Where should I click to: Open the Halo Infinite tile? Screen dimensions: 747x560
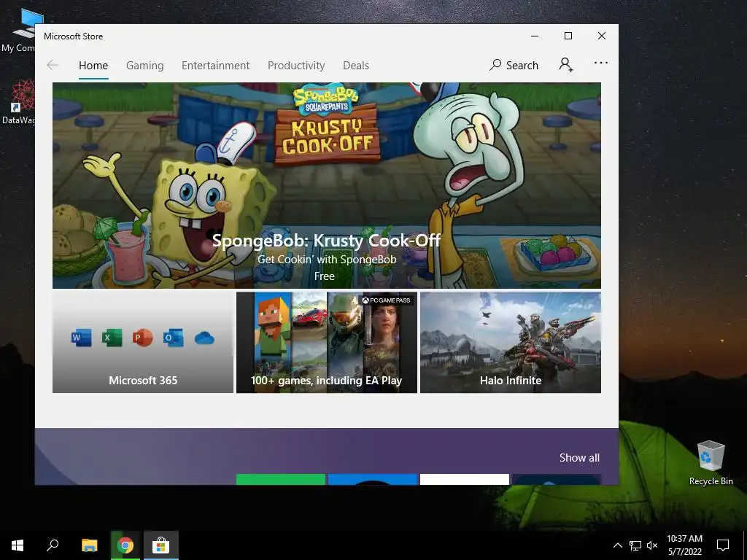click(x=510, y=343)
